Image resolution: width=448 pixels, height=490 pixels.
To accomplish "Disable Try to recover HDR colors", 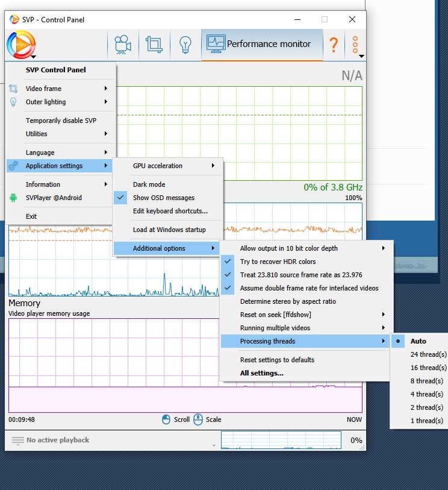I will [278, 262].
